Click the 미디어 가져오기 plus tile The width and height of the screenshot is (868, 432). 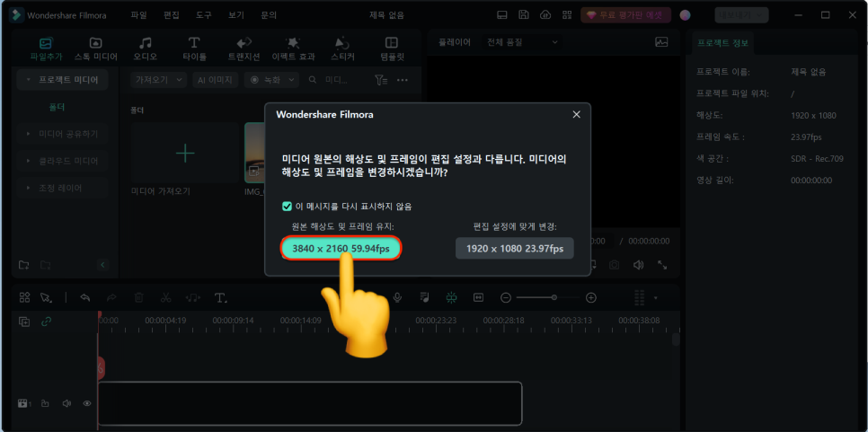[x=185, y=153]
